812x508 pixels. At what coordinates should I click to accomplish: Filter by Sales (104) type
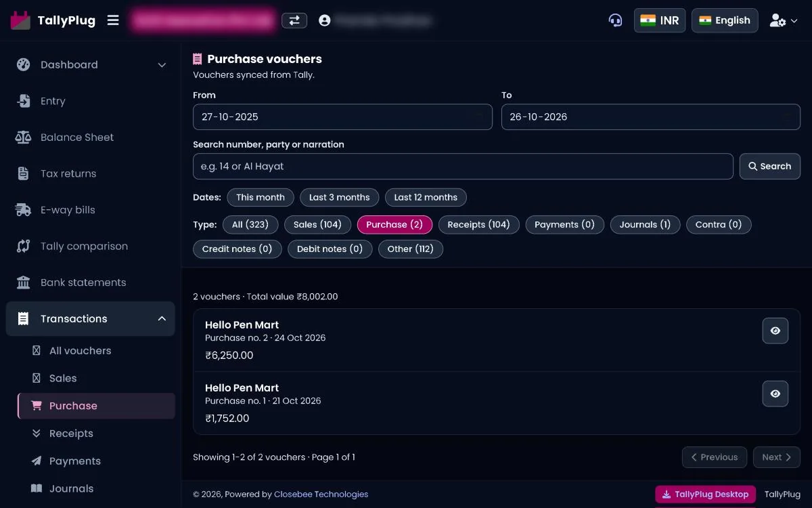[x=317, y=224]
